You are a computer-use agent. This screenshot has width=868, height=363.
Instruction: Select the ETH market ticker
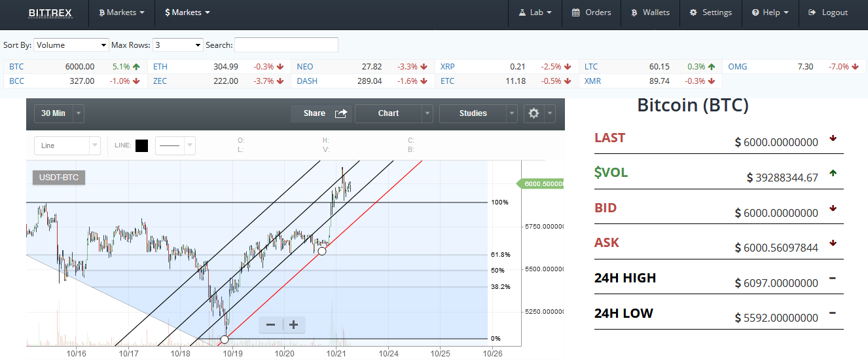[160, 66]
